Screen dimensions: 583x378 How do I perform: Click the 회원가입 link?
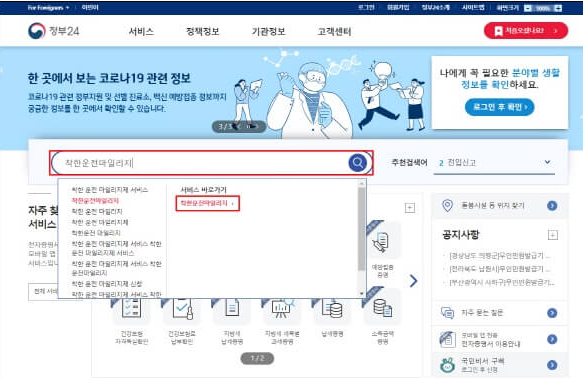tap(398, 7)
